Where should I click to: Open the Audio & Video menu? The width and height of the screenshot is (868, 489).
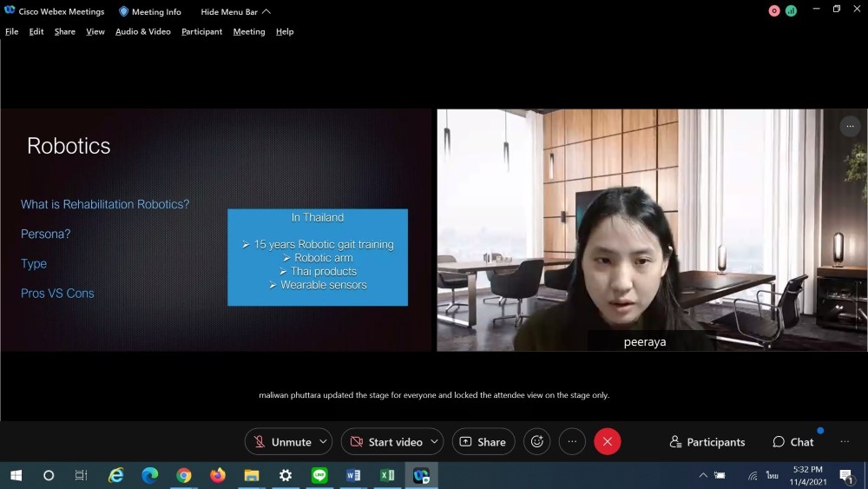pos(143,31)
